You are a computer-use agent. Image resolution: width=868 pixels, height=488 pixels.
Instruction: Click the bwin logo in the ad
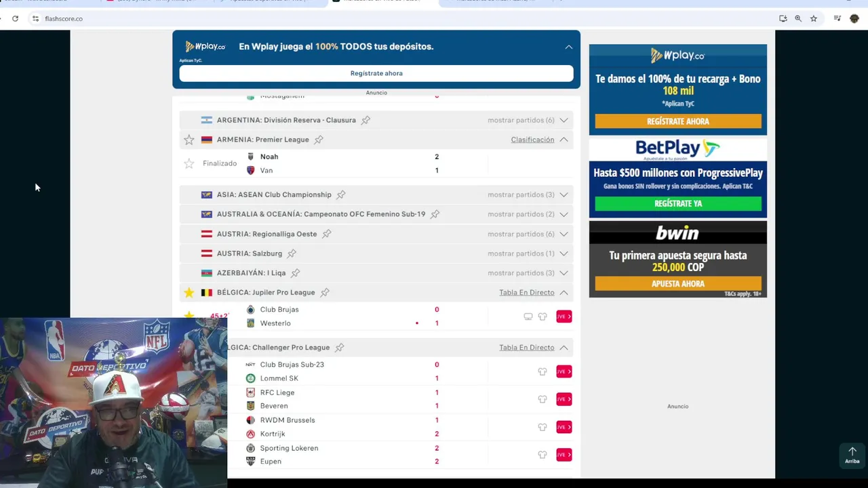click(x=677, y=233)
